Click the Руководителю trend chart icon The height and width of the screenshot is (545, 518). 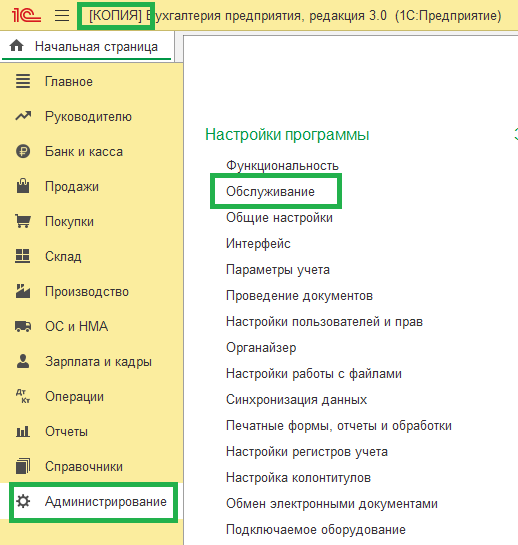(23, 116)
